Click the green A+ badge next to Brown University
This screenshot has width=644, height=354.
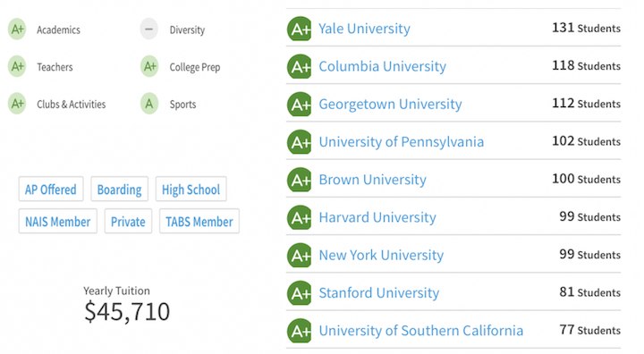(300, 180)
